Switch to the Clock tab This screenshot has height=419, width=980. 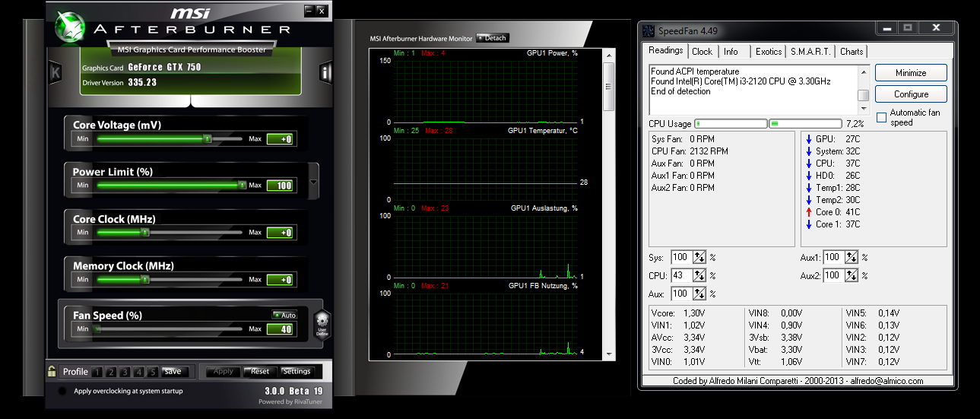pyautogui.click(x=702, y=52)
